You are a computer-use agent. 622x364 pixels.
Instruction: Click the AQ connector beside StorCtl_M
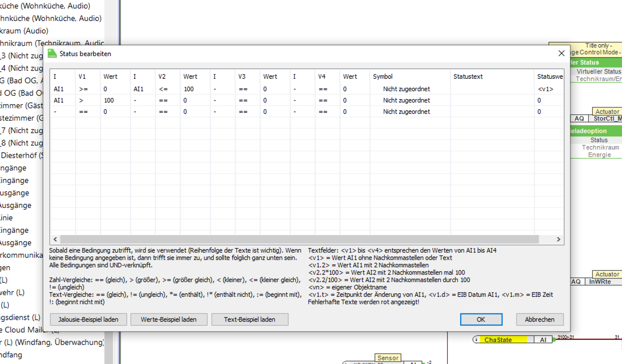point(579,119)
